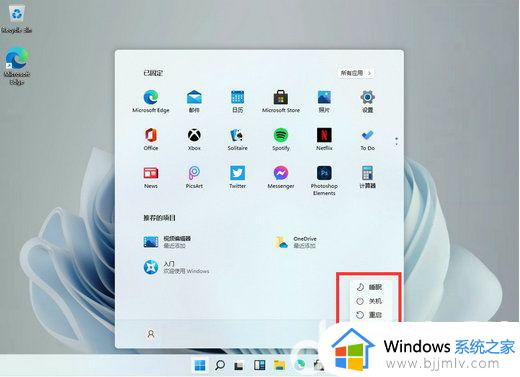
Task: Launch Spotify from the Start menu
Action: point(281,139)
